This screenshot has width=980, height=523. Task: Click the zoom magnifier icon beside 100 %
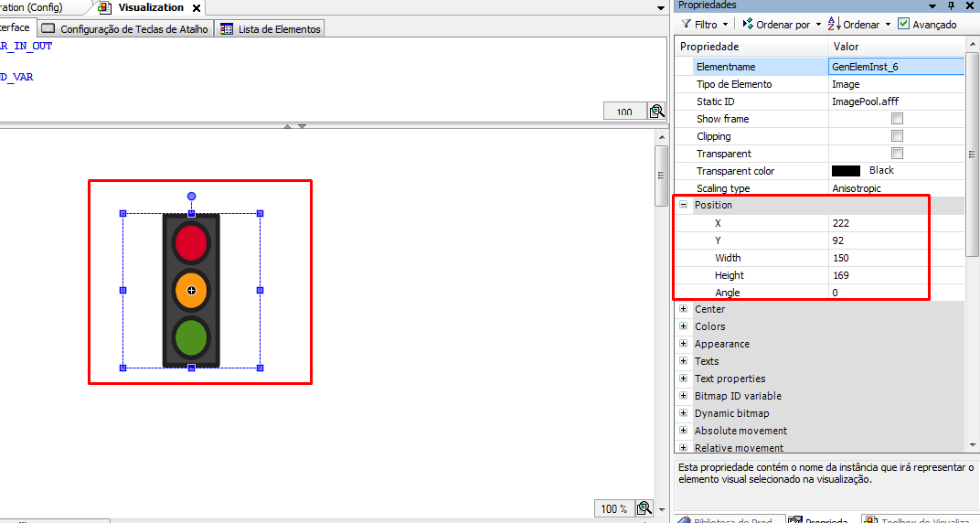coord(644,508)
